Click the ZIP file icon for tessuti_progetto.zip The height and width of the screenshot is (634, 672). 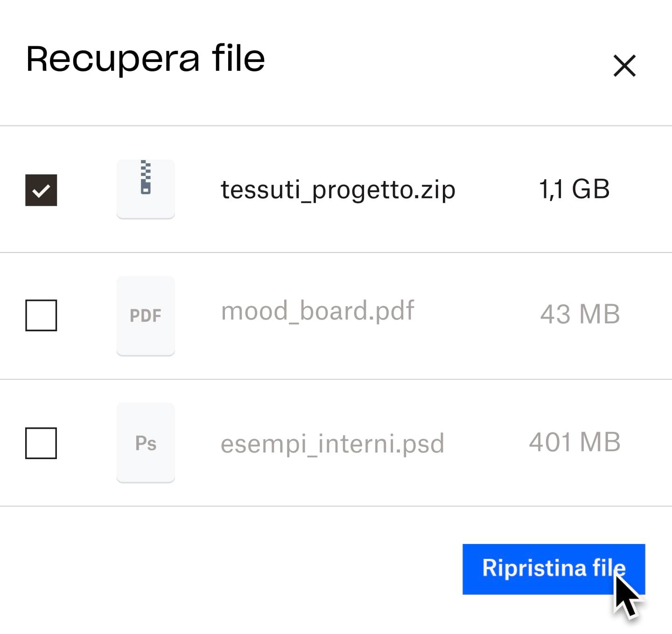click(x=146, y=188)
